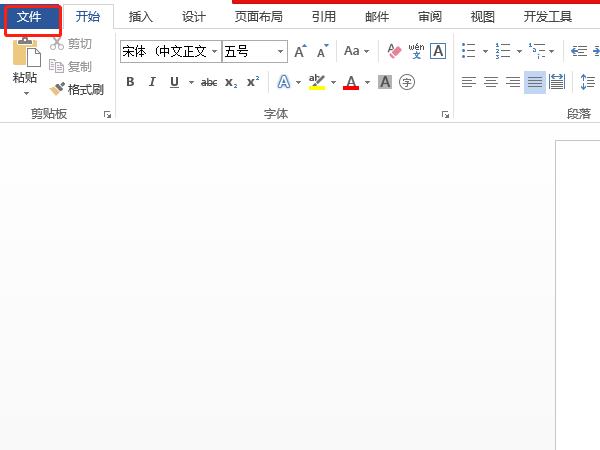Open the 文件 (File) tab
The height and width of the screenshot is (450, 600).
(x=31, y=18)
